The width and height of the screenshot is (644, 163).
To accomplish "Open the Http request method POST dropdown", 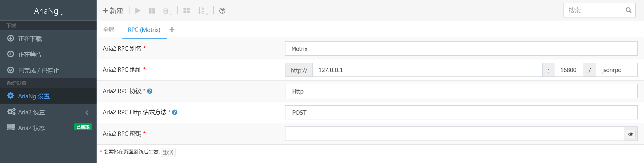I will 461,113.
